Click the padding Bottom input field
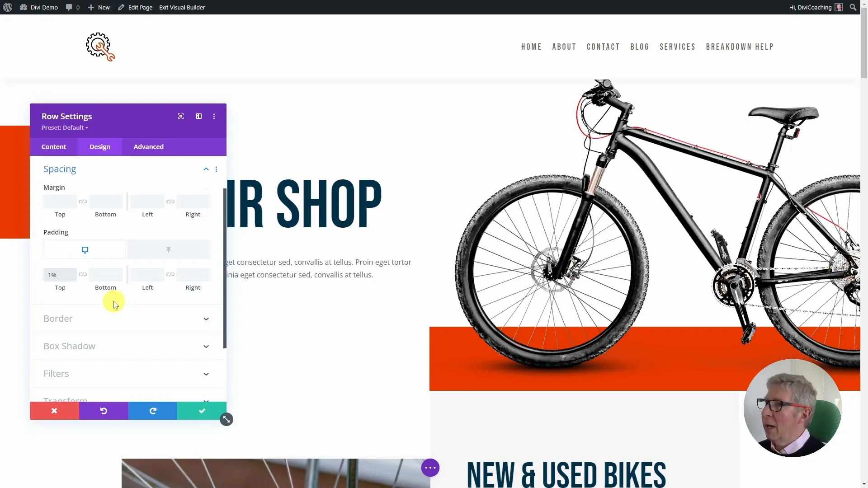Viewport: 868px width, 488px height. [105, 275]
